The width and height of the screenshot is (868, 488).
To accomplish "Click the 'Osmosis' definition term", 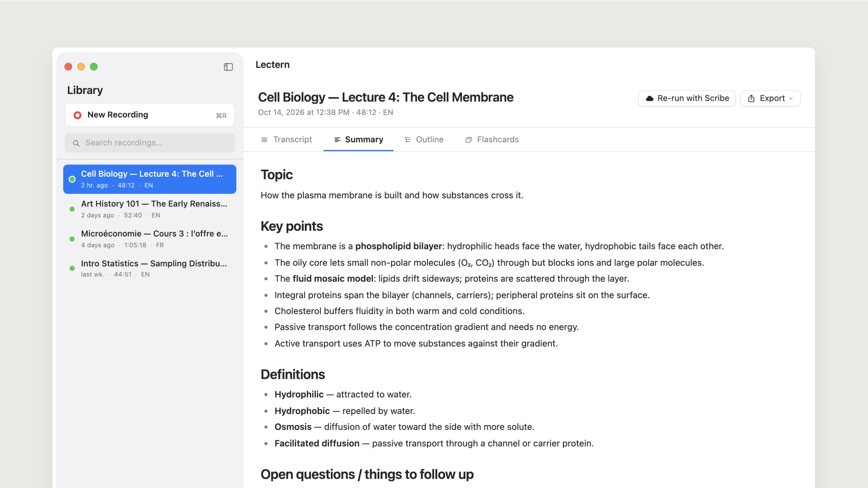I will pos(293,427).
